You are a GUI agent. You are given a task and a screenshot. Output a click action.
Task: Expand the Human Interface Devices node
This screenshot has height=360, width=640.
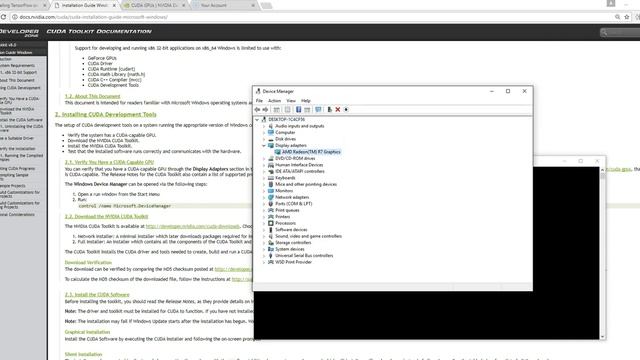(264, 165)
